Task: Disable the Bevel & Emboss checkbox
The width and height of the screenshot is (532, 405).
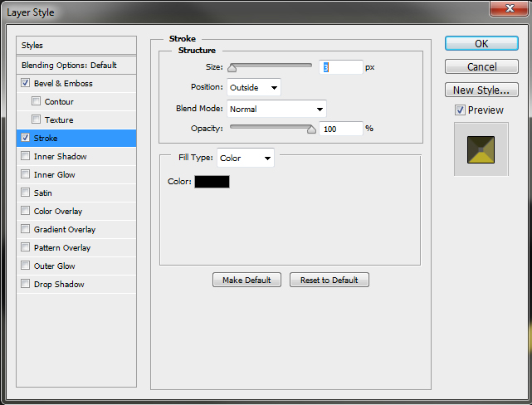Action: pyautogui.click(x=26, y=83)
